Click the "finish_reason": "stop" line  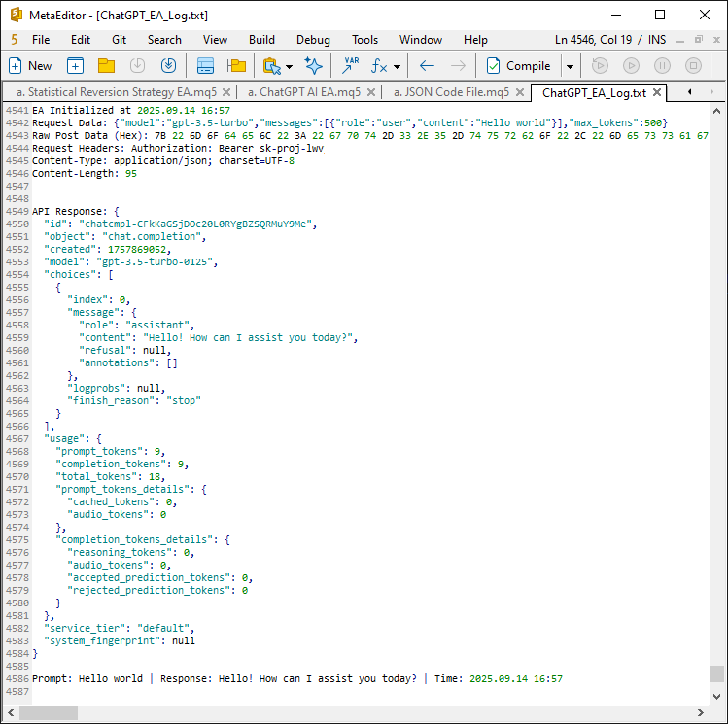coord(134,401)
